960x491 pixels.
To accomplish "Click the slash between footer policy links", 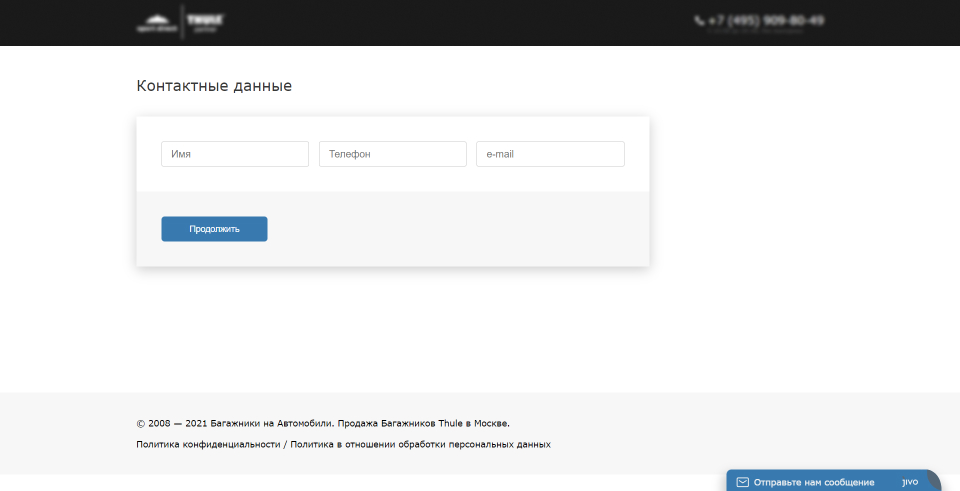I will tap(285, 444).
